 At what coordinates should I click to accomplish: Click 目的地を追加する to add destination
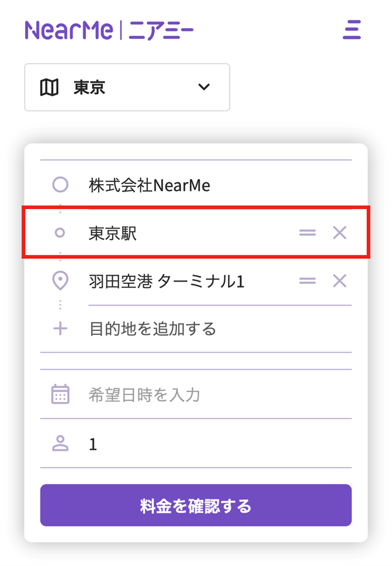(x=152, y=329)
